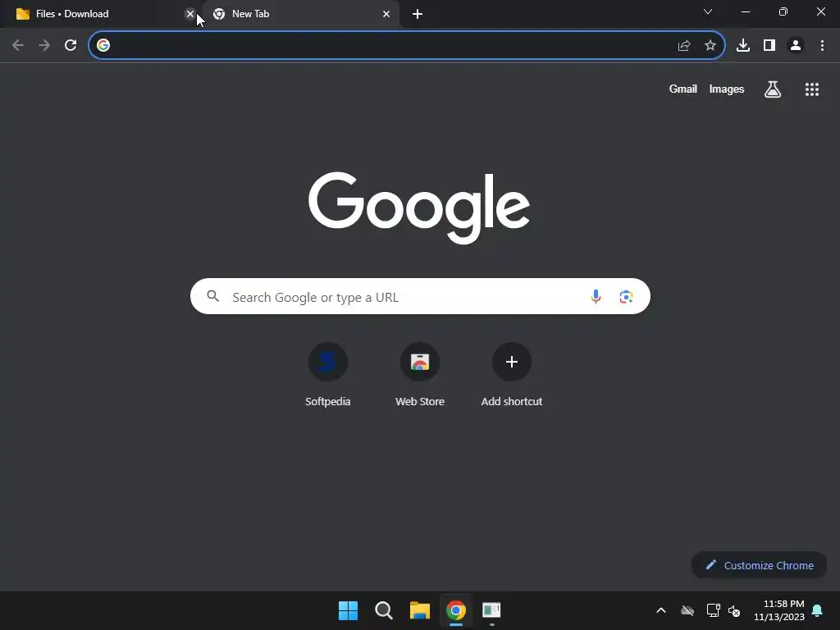Reload the current page
840x630 pixels.
[71, 45]
